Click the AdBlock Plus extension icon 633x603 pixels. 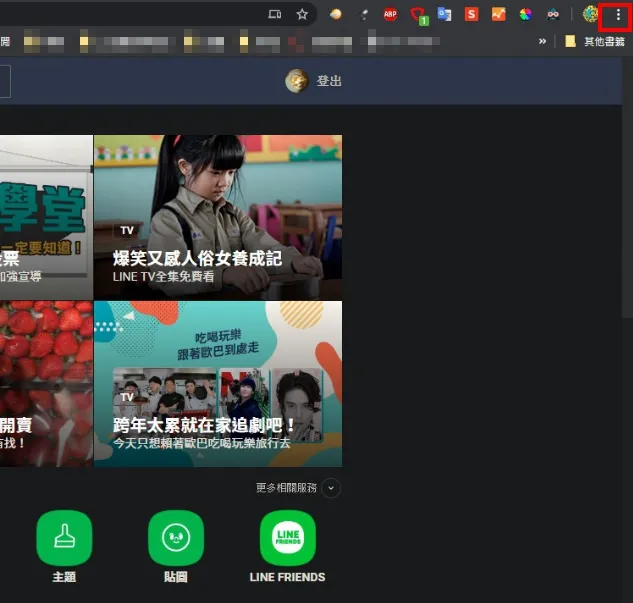click(x=390, y=15)
